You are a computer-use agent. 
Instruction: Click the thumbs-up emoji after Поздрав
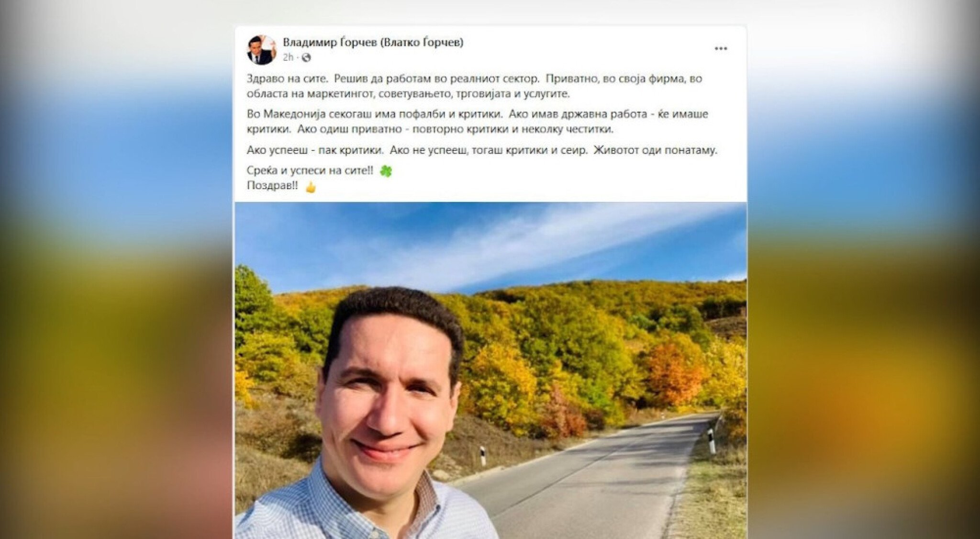point(311,187)
